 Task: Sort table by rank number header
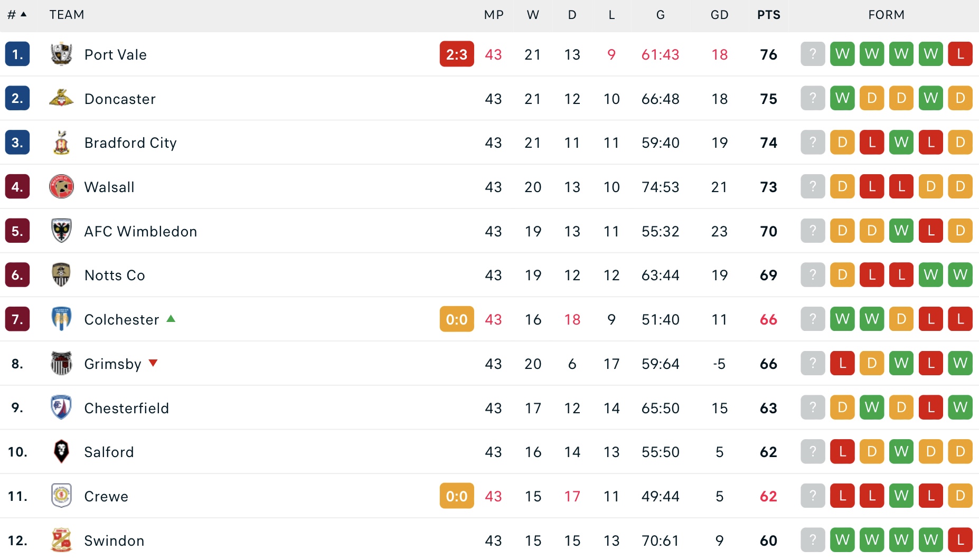[x=17, y=15]
